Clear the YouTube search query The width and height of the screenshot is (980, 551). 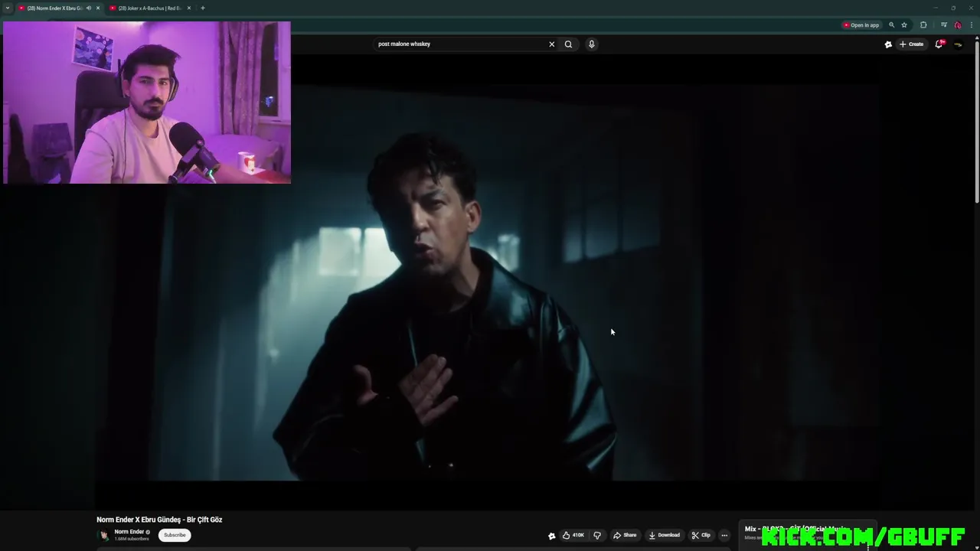(551, 44)
